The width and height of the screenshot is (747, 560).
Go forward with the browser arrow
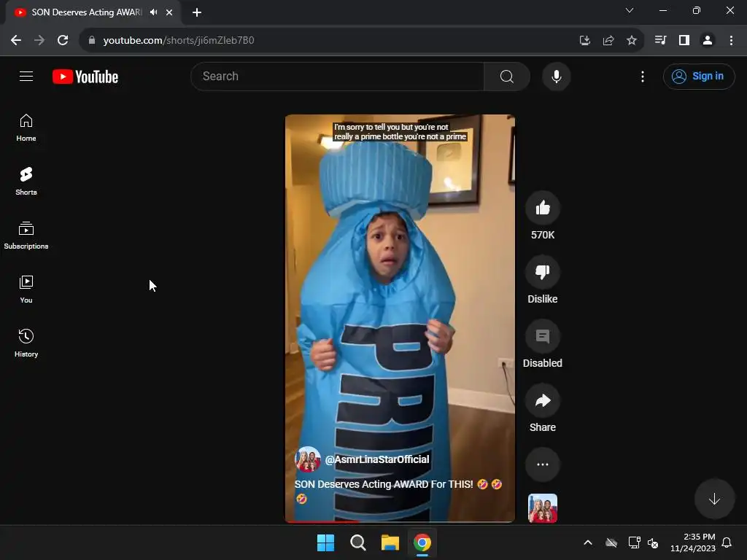pos(39,41)
